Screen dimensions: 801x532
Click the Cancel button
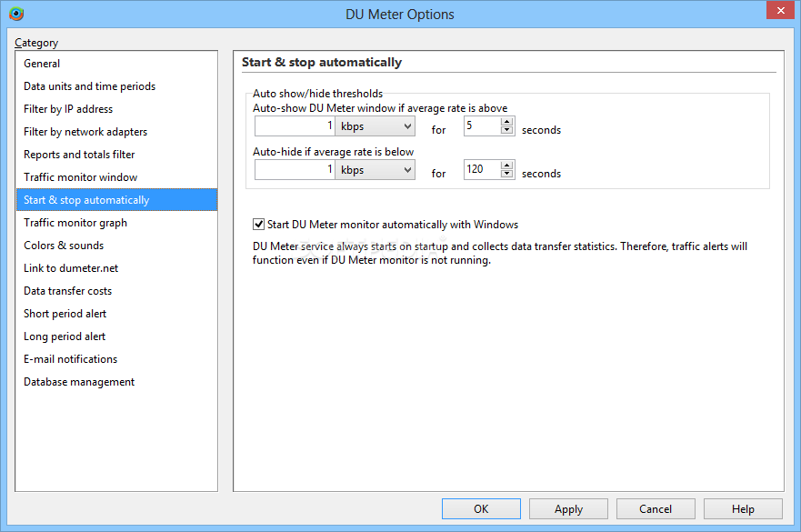656,509
